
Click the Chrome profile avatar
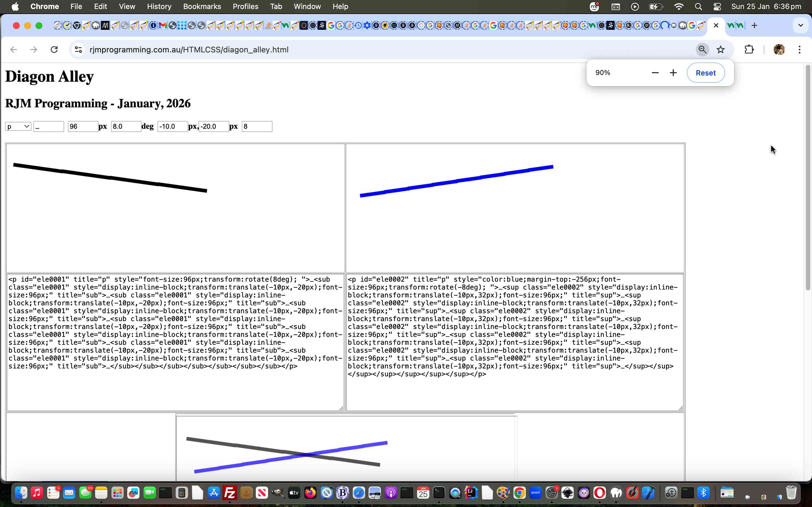coord(779,49)
